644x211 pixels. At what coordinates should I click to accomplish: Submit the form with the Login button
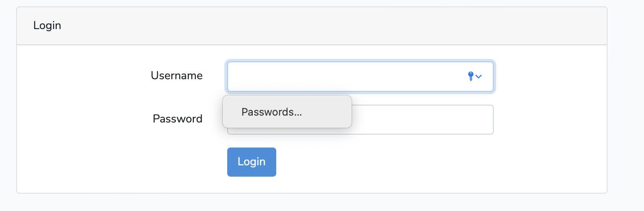coord(252,162)
